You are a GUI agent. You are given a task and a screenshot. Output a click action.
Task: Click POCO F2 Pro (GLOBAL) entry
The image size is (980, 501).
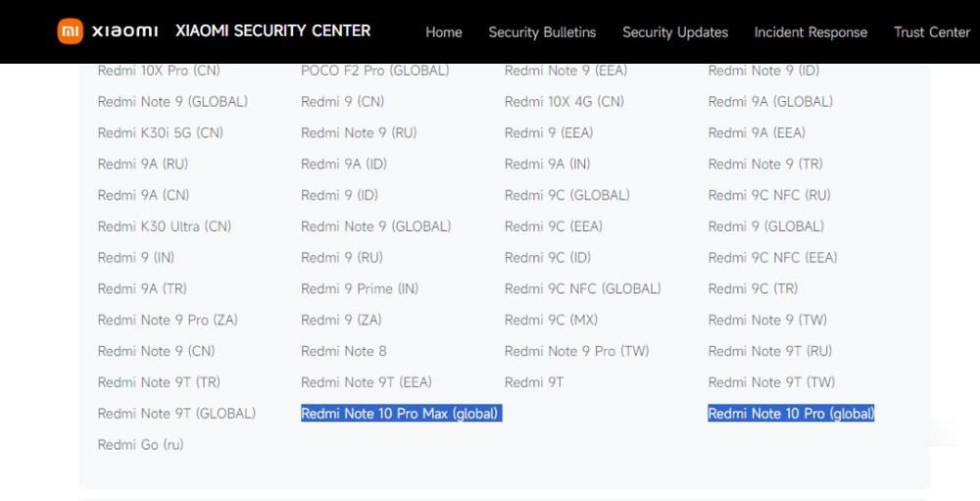click(374, 71)
